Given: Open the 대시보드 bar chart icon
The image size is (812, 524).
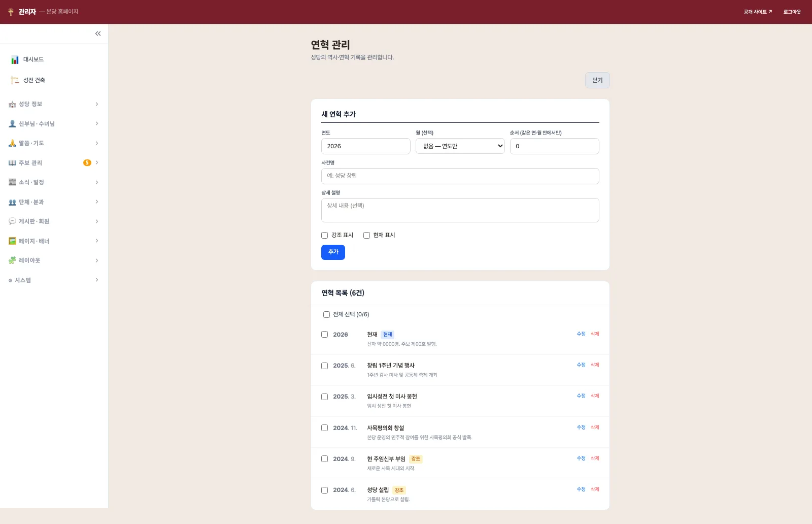Looking at the screenshot, I should (15, 60).
